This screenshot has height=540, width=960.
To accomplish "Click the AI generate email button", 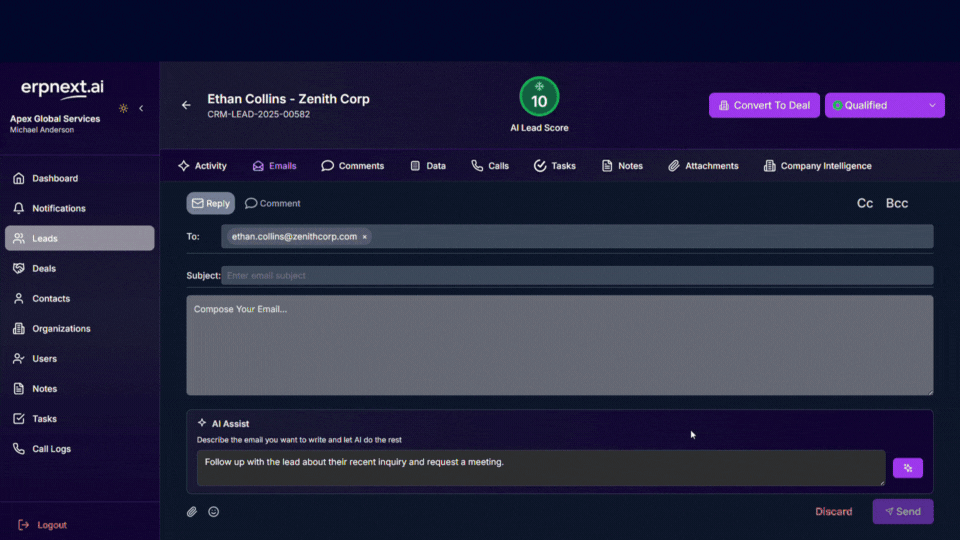I will 907,468.
